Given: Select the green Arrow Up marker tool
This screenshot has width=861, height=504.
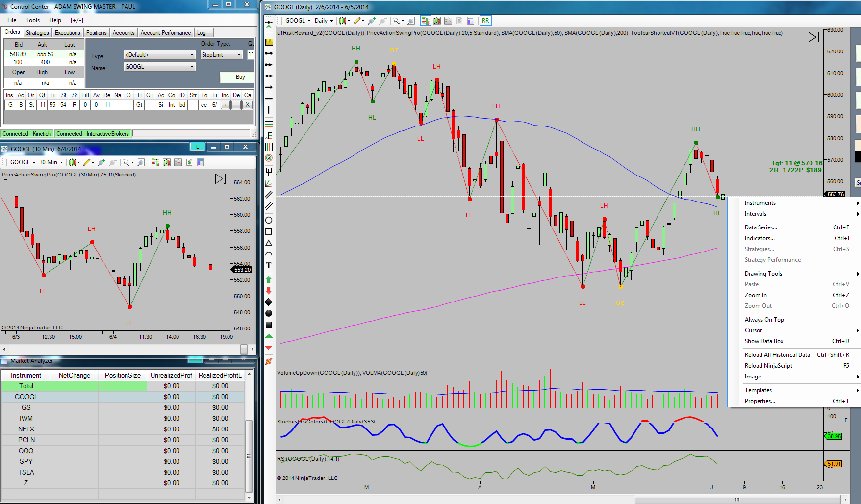Looking at the screenshot, I should 269,279.
